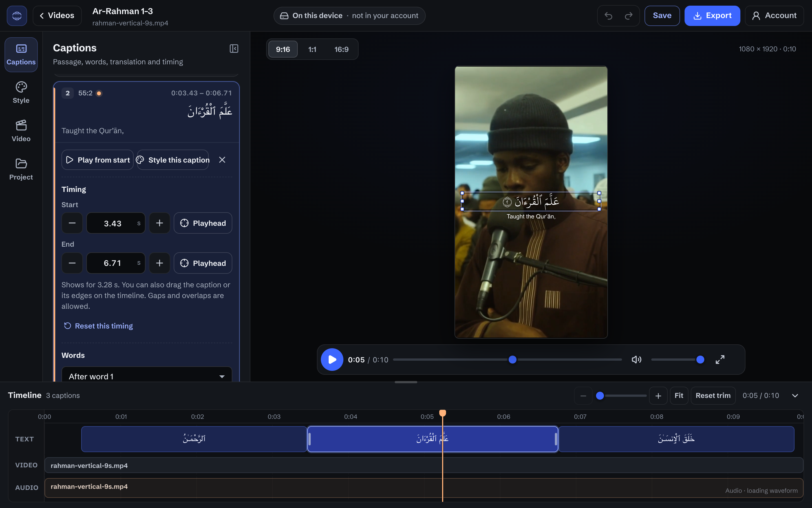This screenshot has height=508, width=812.
Task: Export the video
Action: click(712, 16)
